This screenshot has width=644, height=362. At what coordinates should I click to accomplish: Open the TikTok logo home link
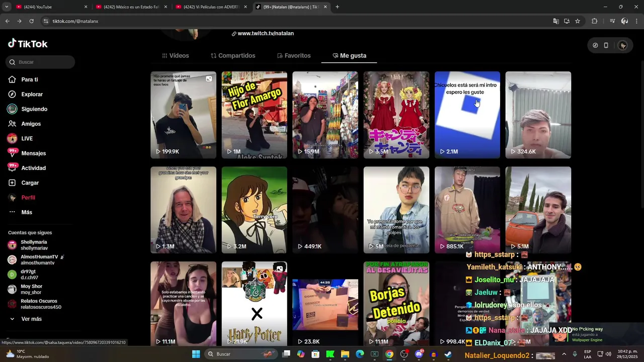(x=28, y=44)
